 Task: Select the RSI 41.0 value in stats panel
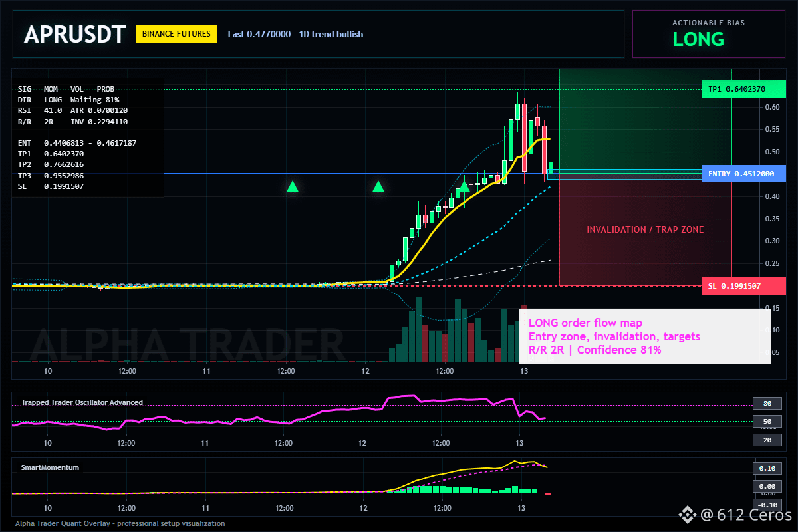(40, 110)
